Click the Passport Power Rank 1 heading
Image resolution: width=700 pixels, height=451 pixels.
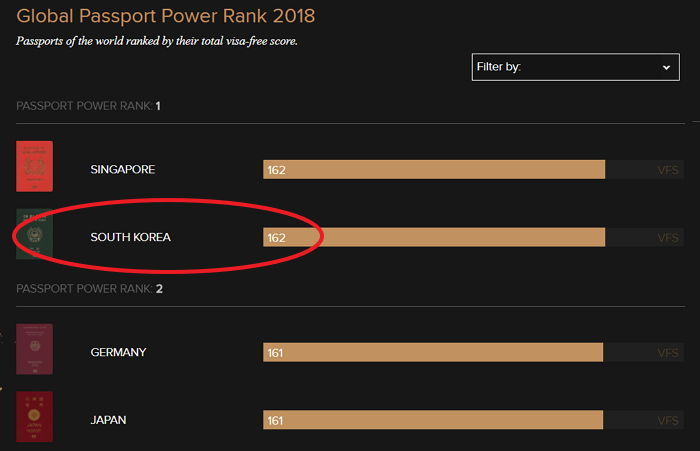tap(88, 106)
